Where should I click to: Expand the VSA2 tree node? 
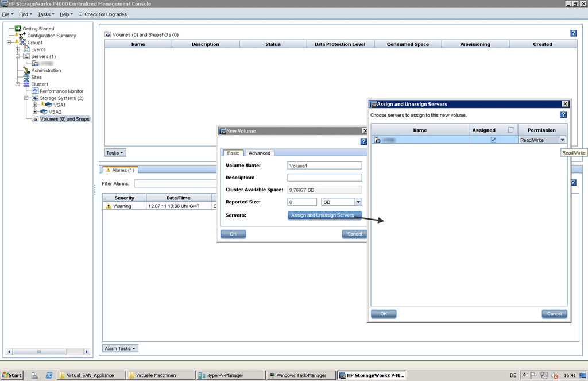point(35,112)
